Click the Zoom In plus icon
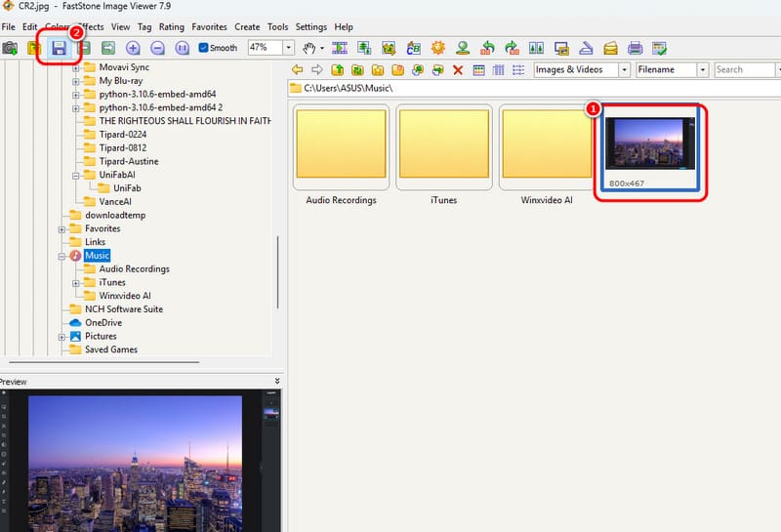Image resolution: width=781 pixels, height=532 pixels. pos(133,48)
